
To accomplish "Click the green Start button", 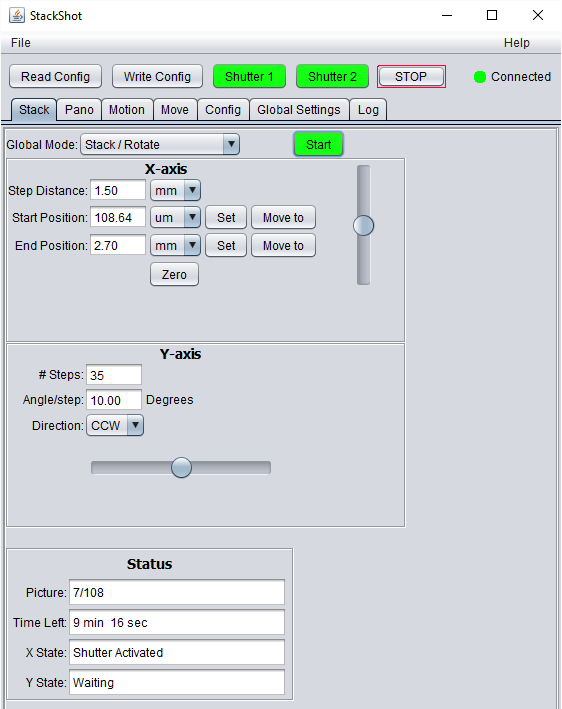I will 318,144.
